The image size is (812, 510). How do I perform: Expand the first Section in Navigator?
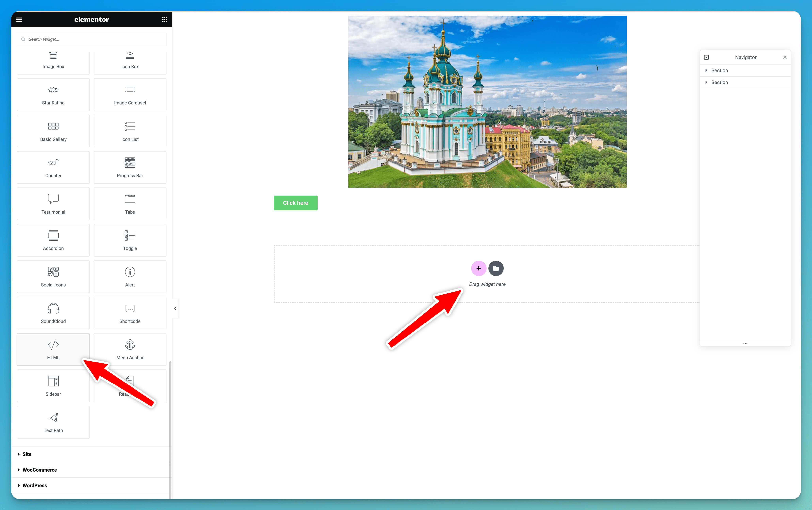[x=706, y=70]
